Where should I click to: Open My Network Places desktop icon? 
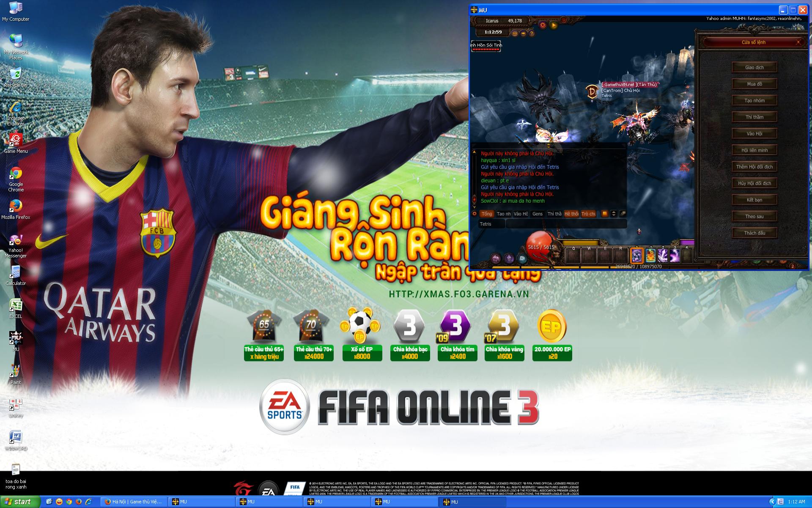[x=16, y=46]
